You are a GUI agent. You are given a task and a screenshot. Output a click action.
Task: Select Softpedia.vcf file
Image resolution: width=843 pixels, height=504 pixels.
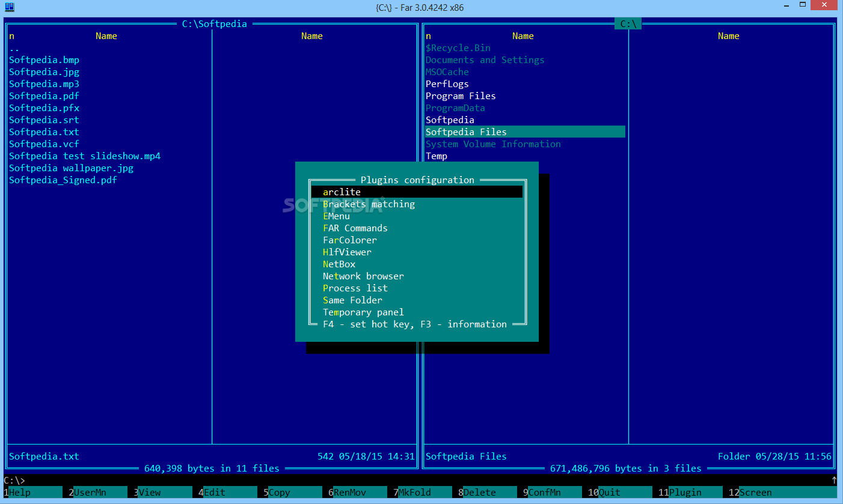tap(44, 144)
